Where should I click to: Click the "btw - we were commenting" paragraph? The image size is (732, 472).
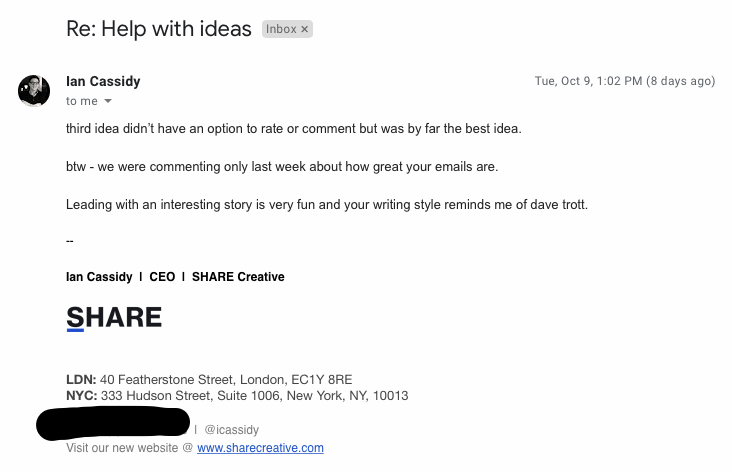click(282, 167)
